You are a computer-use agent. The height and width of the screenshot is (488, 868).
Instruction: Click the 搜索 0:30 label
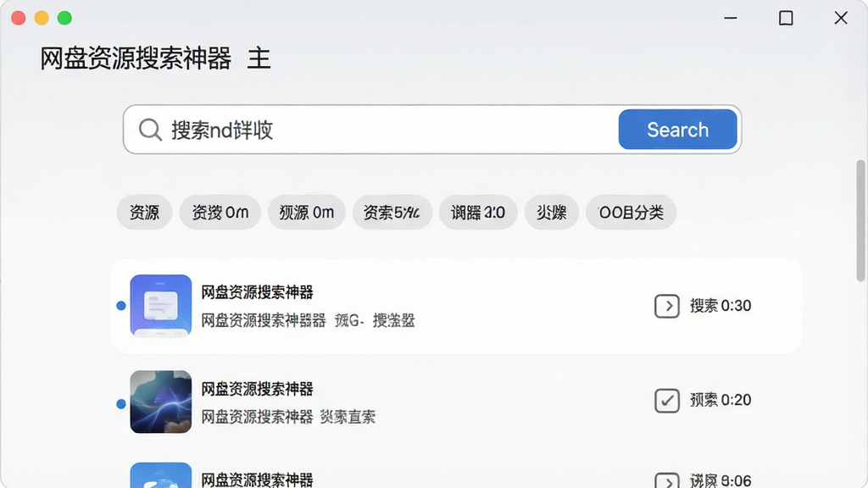[x=721, y=306]
